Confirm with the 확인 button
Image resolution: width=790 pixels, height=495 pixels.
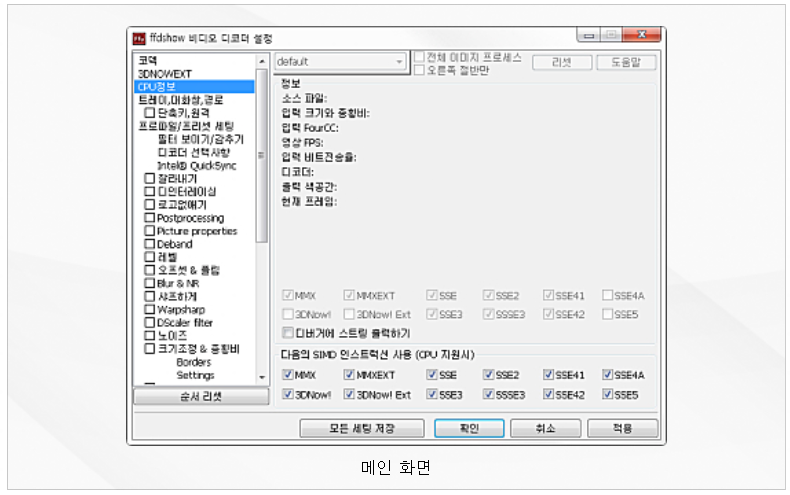point(469,428)
